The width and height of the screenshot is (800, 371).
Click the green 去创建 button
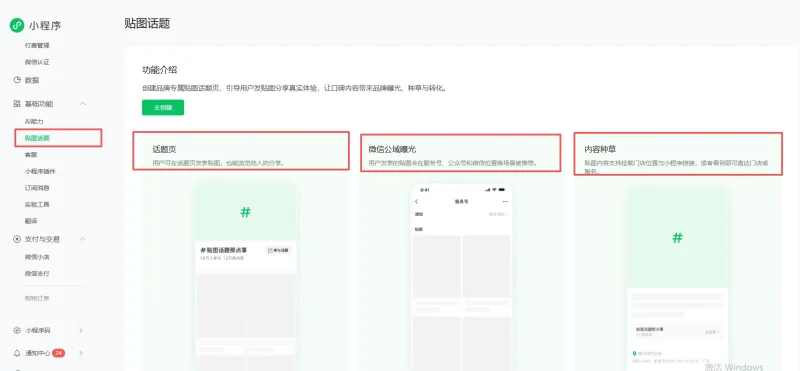[x=163, y=108]
